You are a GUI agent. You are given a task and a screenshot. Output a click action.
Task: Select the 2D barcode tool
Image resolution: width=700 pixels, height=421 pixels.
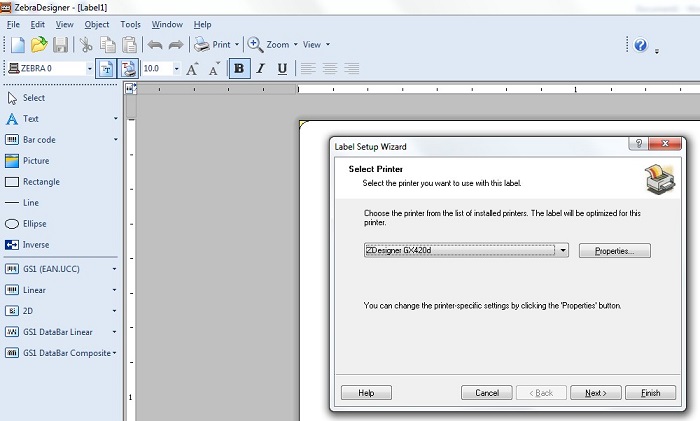[x=19, y=311]
